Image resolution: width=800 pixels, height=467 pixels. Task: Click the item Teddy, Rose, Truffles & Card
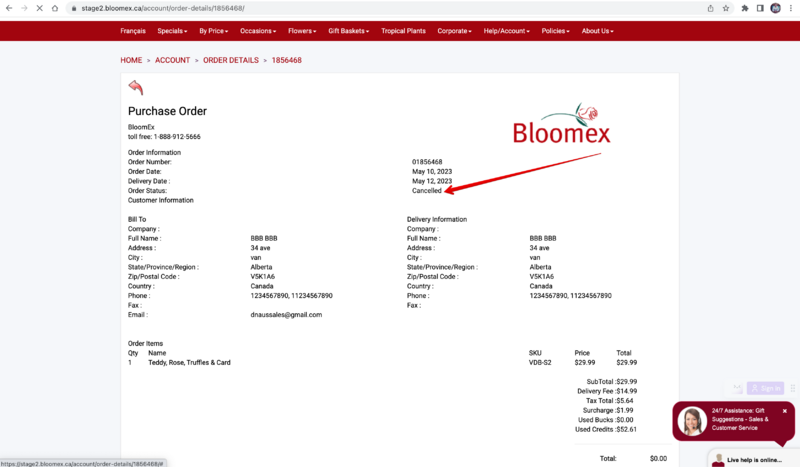tap(189, 362)
